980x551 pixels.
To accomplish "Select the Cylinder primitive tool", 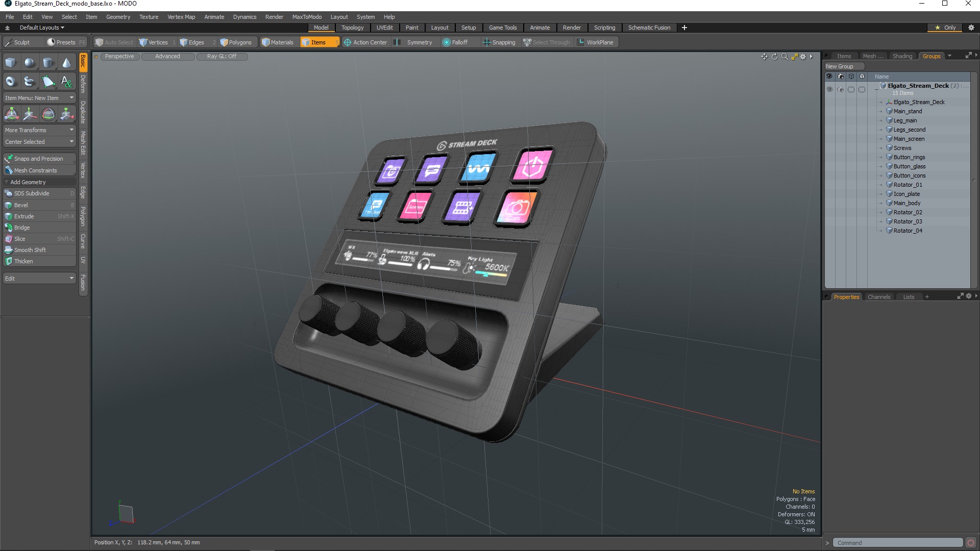I will [x=48, y=63].
